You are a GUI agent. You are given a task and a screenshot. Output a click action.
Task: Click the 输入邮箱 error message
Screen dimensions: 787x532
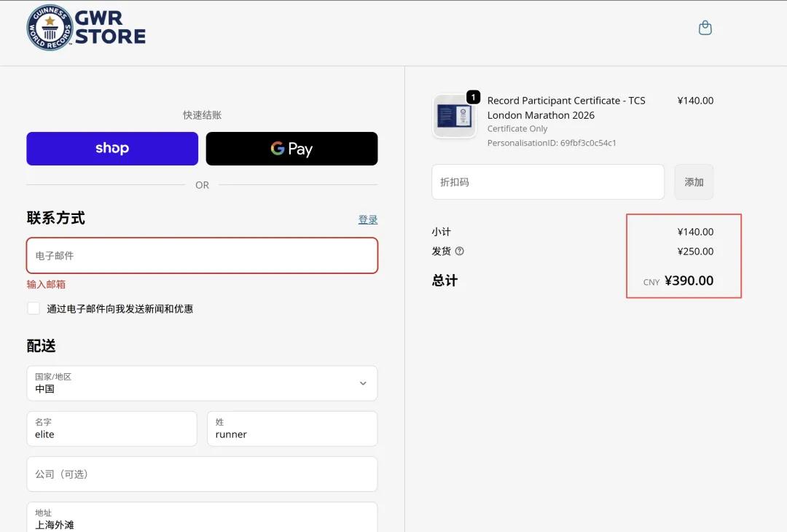[x=46, y=284]
